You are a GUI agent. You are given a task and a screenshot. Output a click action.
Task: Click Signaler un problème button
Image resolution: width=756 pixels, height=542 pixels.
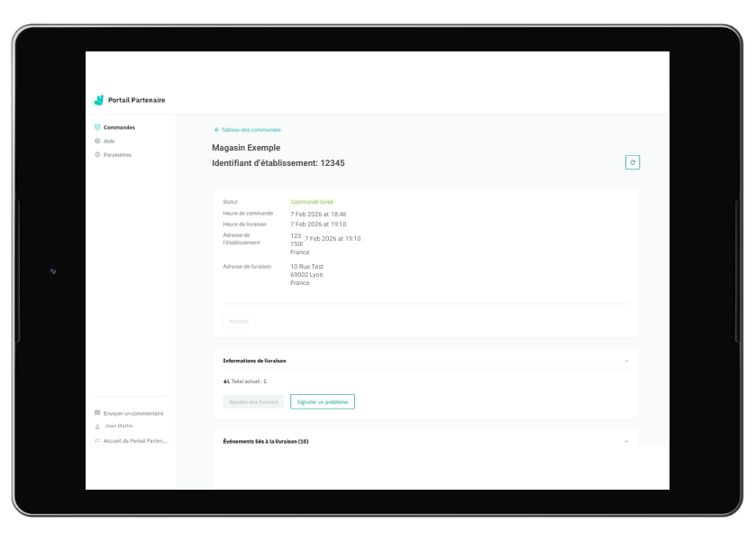(323, 401)
